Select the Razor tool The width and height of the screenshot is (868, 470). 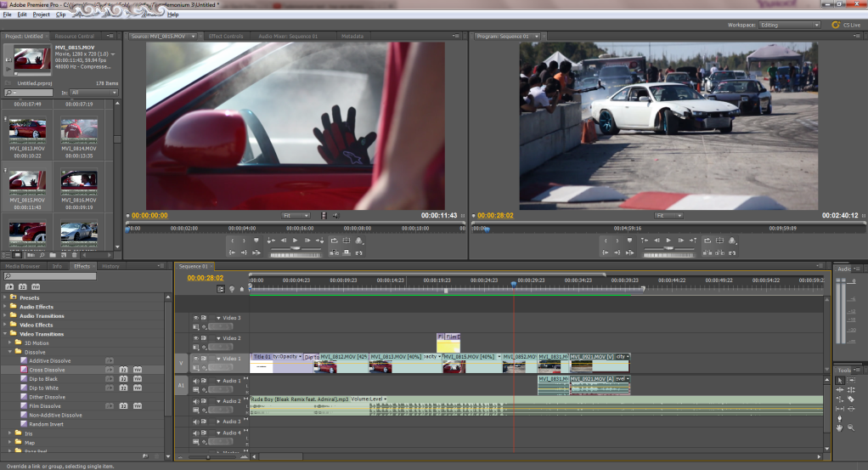pyautogui.click(x=851, y=399)
